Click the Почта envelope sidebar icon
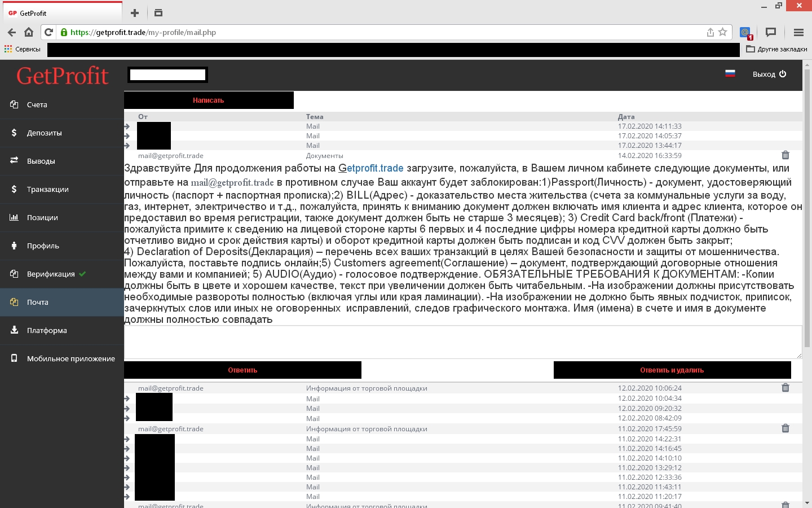The width and height of the screenshot is (812, 508). pyautogui.click(x=14, y=302)
